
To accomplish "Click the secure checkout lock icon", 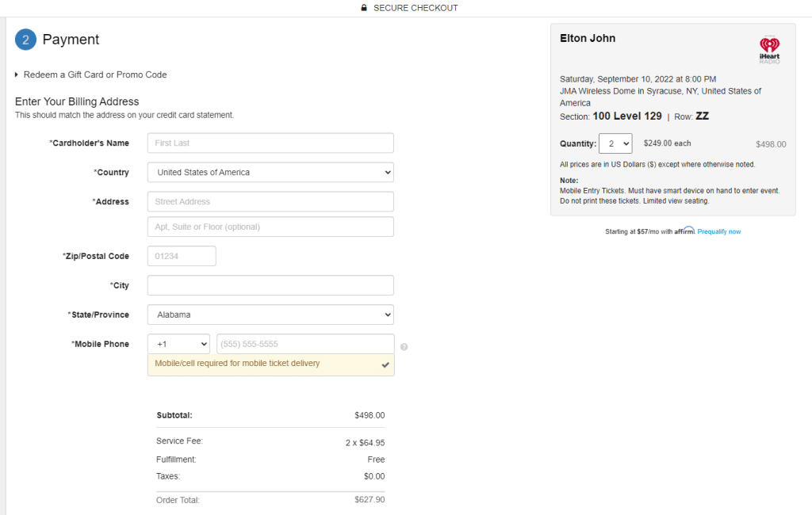I will pyautogui.click(x=364, y=8).
